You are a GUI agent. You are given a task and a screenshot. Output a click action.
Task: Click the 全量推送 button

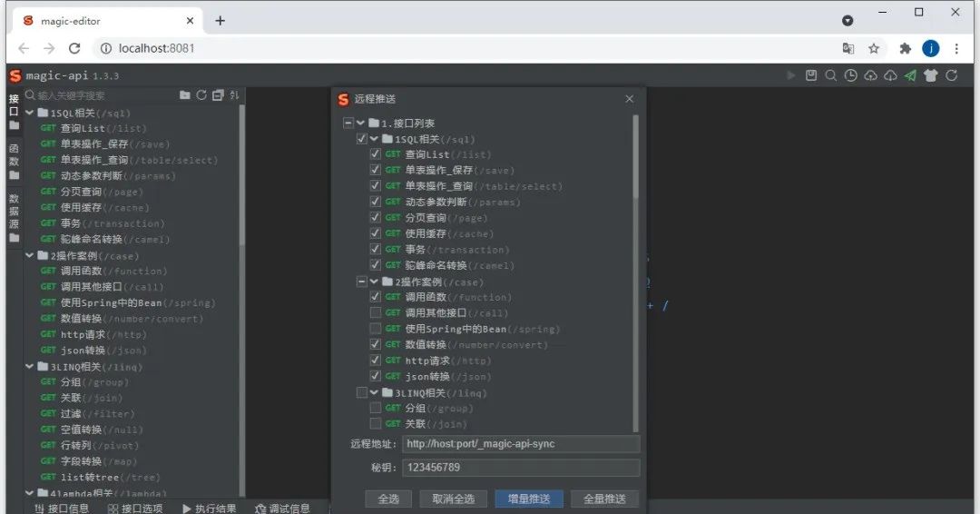[604, 499]
